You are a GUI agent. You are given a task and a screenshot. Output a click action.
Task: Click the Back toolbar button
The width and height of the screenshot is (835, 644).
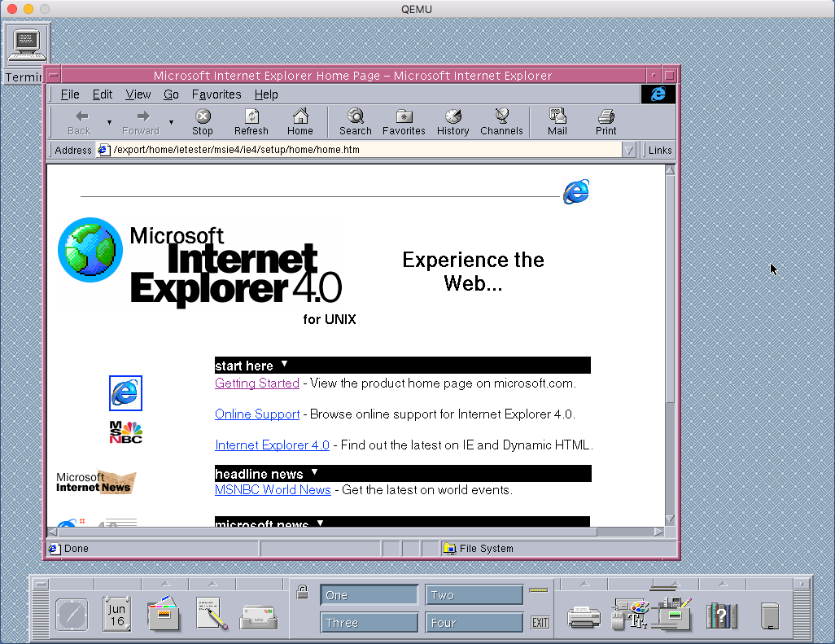click(x=79, y=122)
